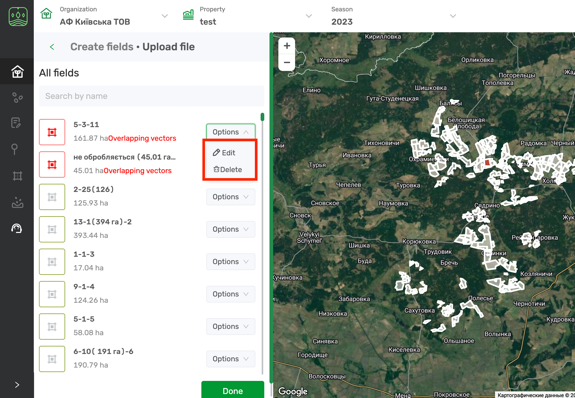Click field name 5-1-5
575x398 pixels.
[84, 319]
